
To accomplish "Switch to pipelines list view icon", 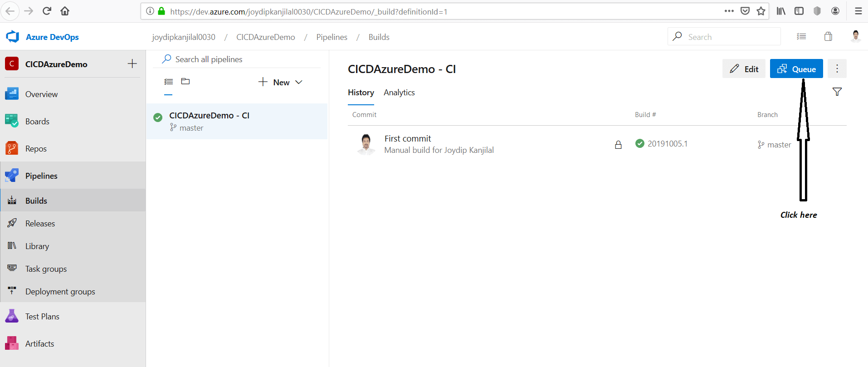I will pos(168,82).
